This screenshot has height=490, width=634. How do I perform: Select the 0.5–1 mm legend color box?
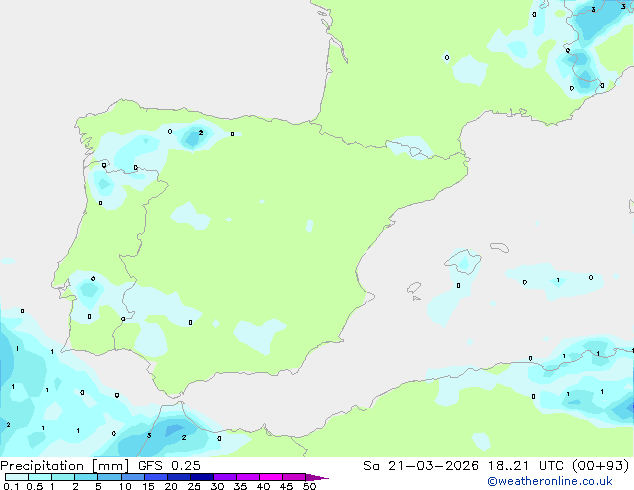click(x=40, y=477)
